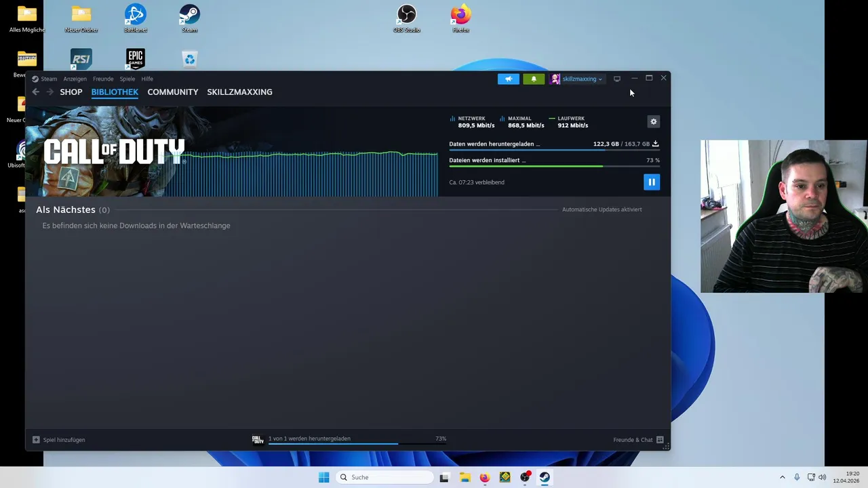Switch to Big Picture mode icon
The image size is (868, 488).
click(617, 79)
